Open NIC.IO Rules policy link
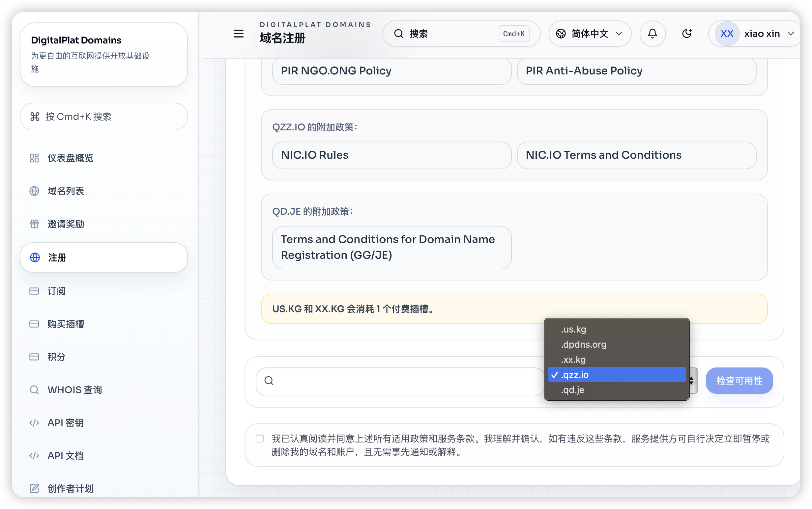The width and height of the screenshot is (812, 509). 391,155
